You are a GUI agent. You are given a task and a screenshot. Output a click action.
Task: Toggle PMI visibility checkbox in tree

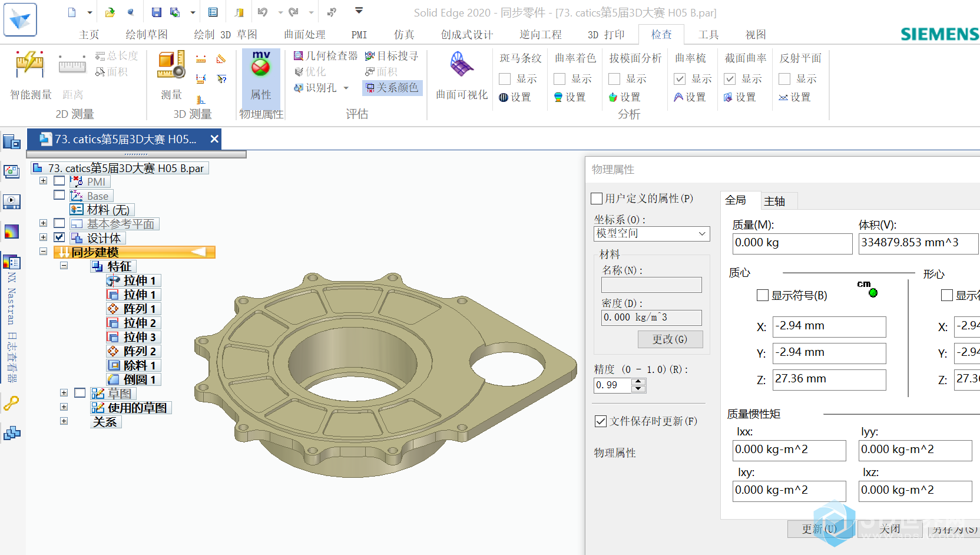pyautogui.click(x=59, y=181)
